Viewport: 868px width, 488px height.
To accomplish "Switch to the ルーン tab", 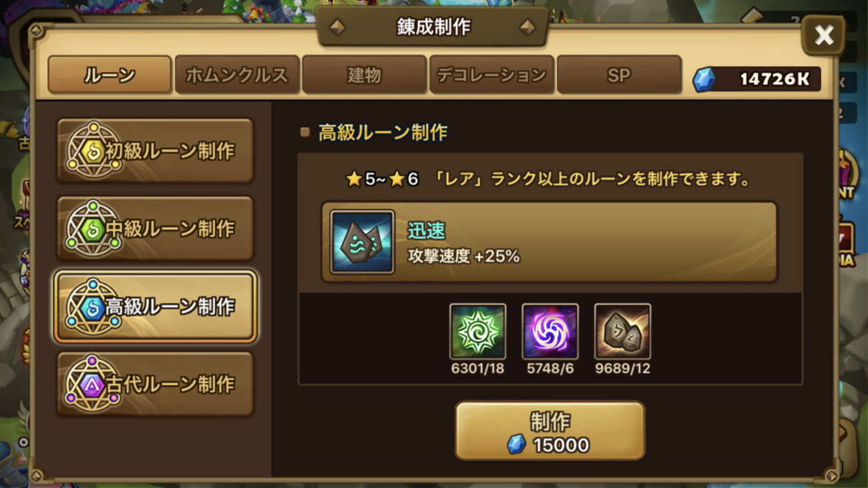I will click(110, 75).
